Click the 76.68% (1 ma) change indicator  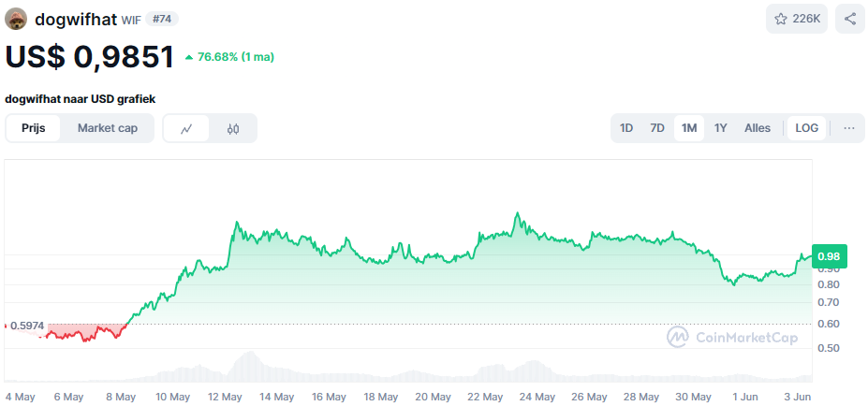[x=229, y=57]
